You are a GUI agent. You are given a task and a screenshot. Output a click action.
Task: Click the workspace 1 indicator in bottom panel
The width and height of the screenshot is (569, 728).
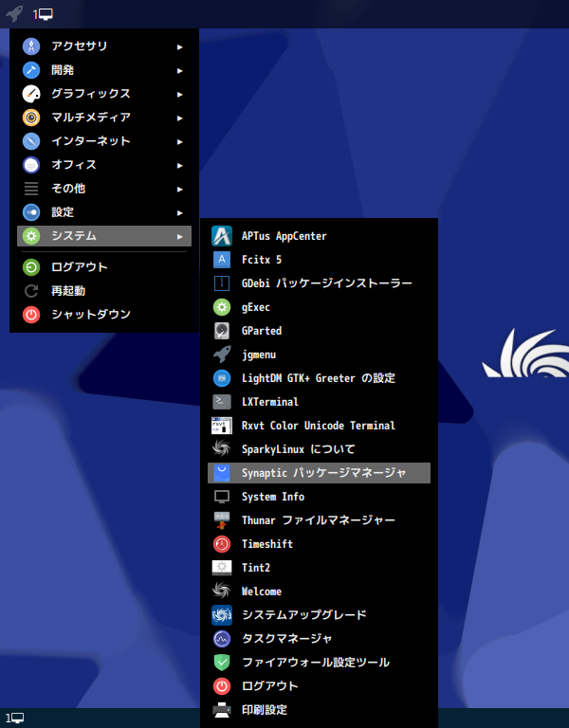tap(14, 718)
